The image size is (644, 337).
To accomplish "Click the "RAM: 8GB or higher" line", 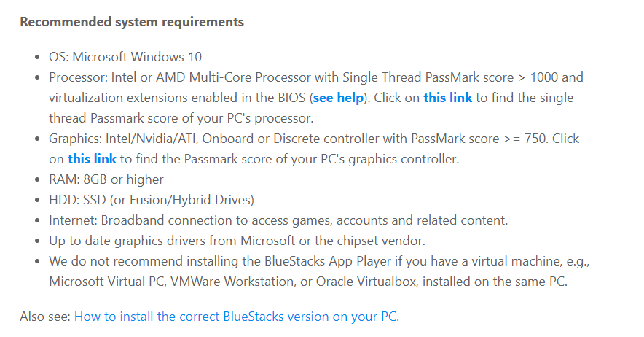I will click(106, 179).
